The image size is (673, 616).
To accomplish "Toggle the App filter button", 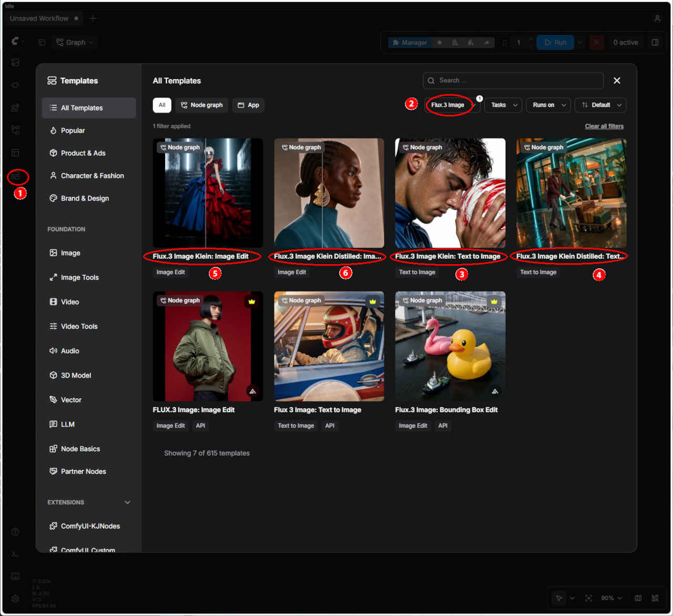I will click(x=248, y=105).
